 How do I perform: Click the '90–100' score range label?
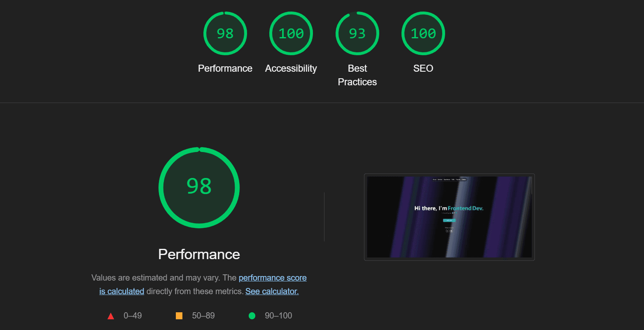[278, 316]
